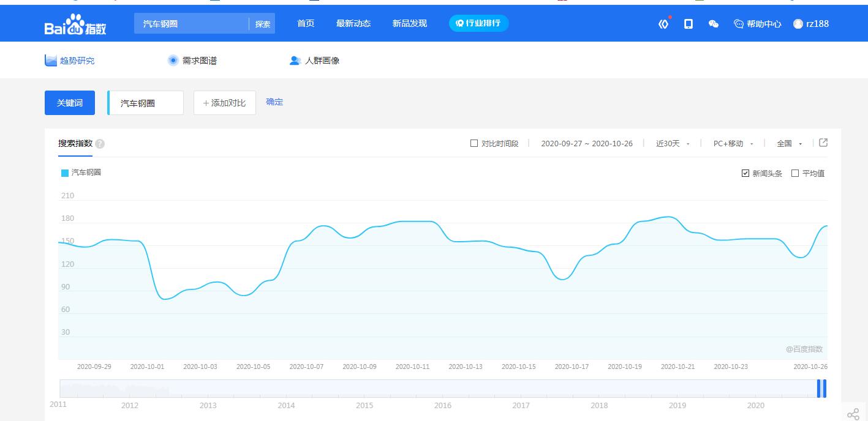Expand the 全国 region dropdown

789,143
